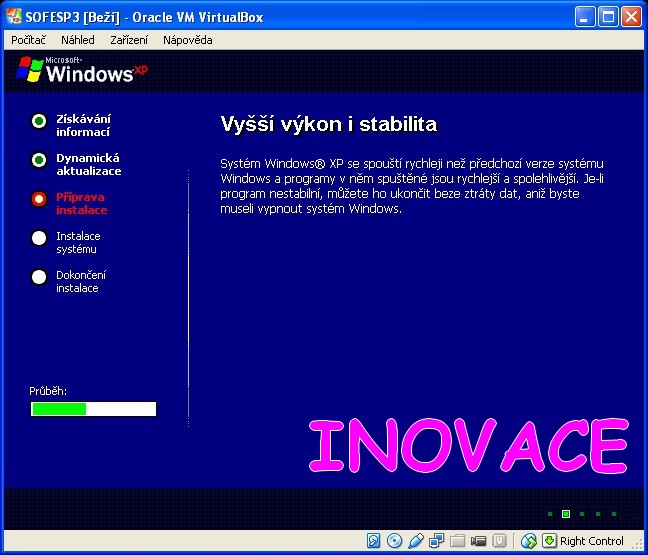Image resolution: width=648 pixels, height=555 pixels.
Task: Click the mouse integration status icon
Action: coord(529,541)
